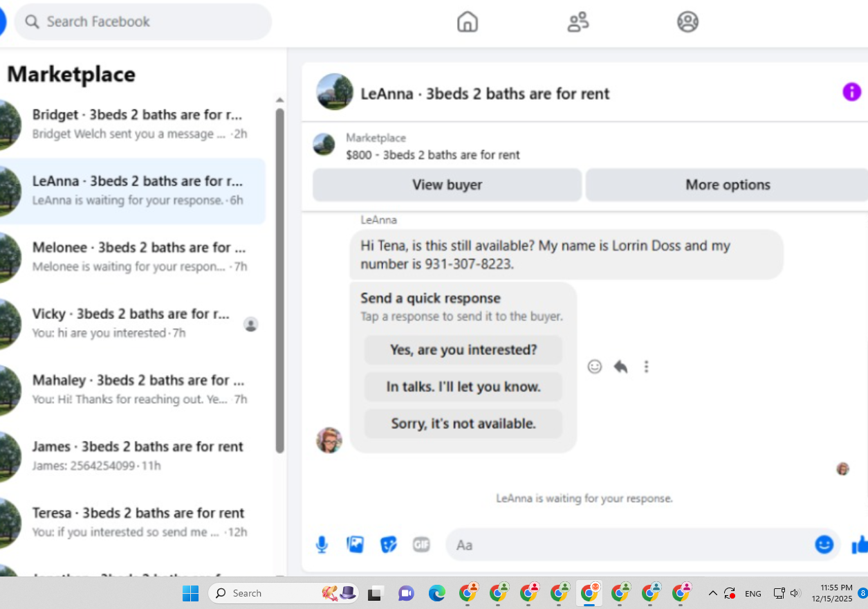Image resolution: width=868 pixels, height=609 pixels.
Task: Open Microsoft Edge from taskbar
Action: coord(436,593)
